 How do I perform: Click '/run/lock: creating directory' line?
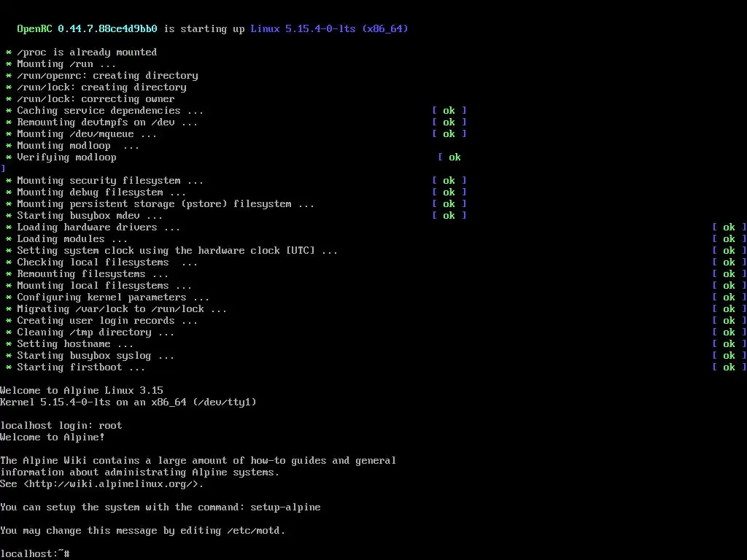(101, 87)
